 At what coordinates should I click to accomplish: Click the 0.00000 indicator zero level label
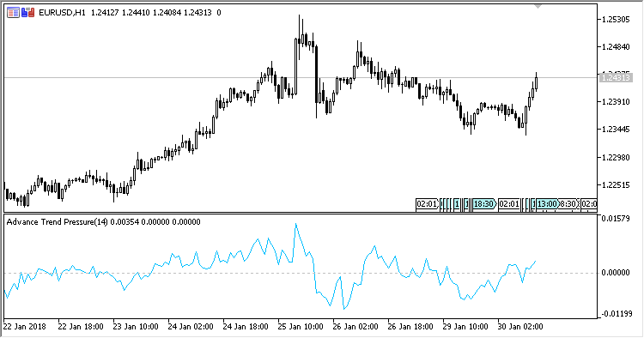click(x=616, y=273)
